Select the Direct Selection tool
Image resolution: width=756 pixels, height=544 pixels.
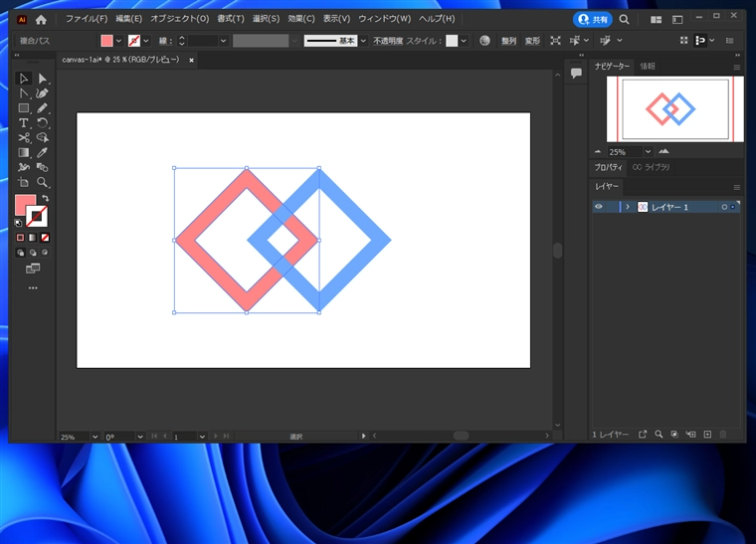point(43,79)
